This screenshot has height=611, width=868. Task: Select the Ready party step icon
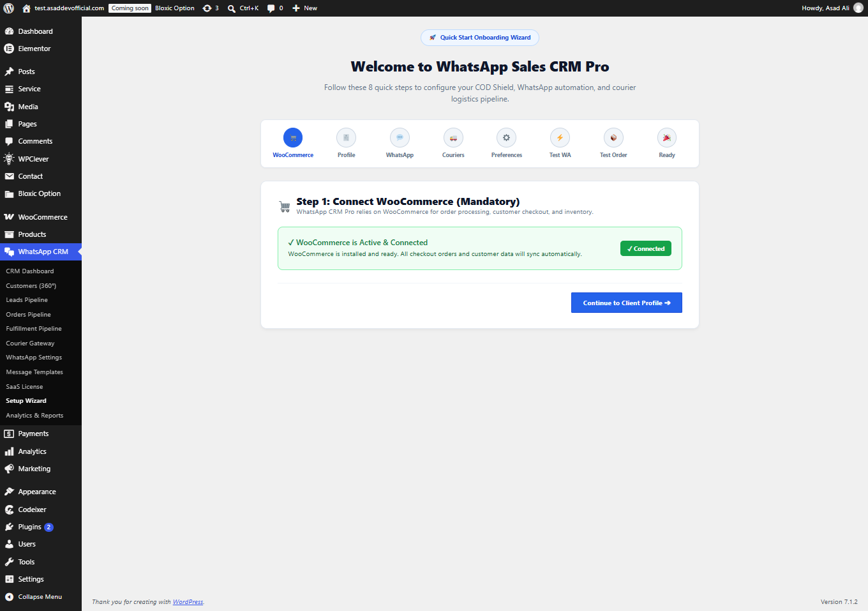click(667, 138)
